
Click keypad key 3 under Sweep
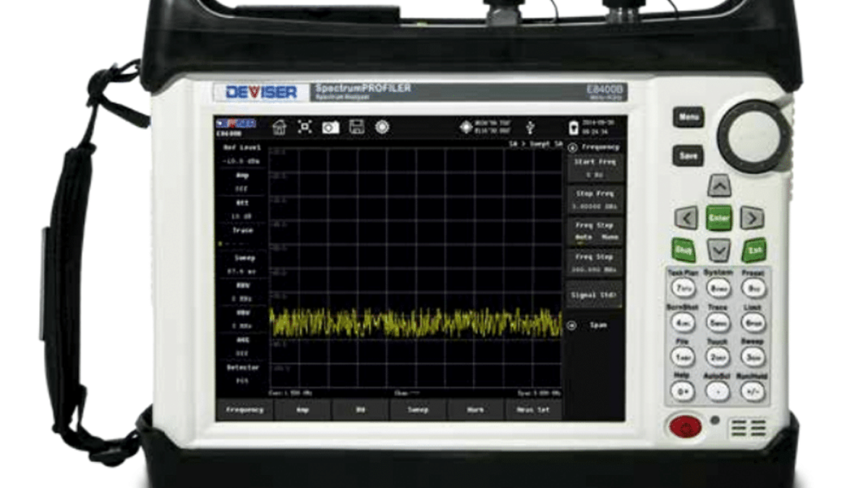pyautogui.click(x=752, y=356)
